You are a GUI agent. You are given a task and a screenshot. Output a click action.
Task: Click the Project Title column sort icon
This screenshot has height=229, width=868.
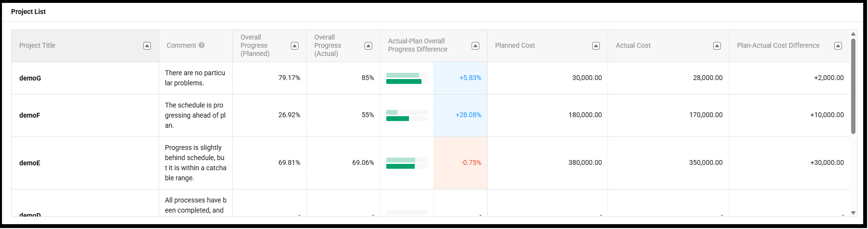tap(147, 46)
